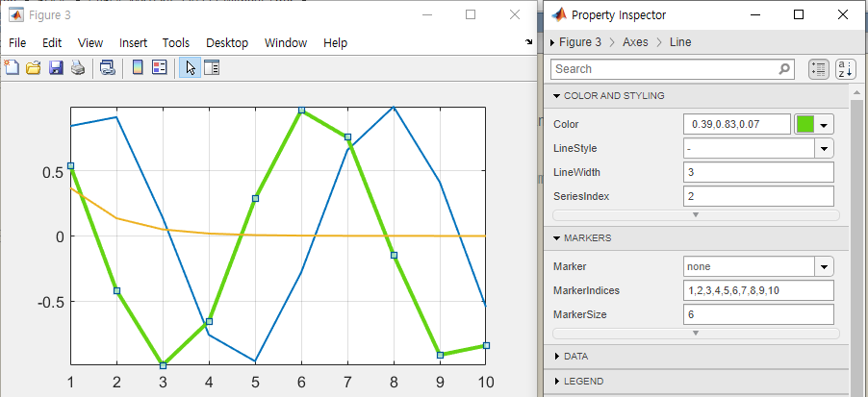Image resolution: width=868 pixels, height=397 pixels.
Task: Click the scrollbar up arrow in Property Inspector
Action: [856, 91]
